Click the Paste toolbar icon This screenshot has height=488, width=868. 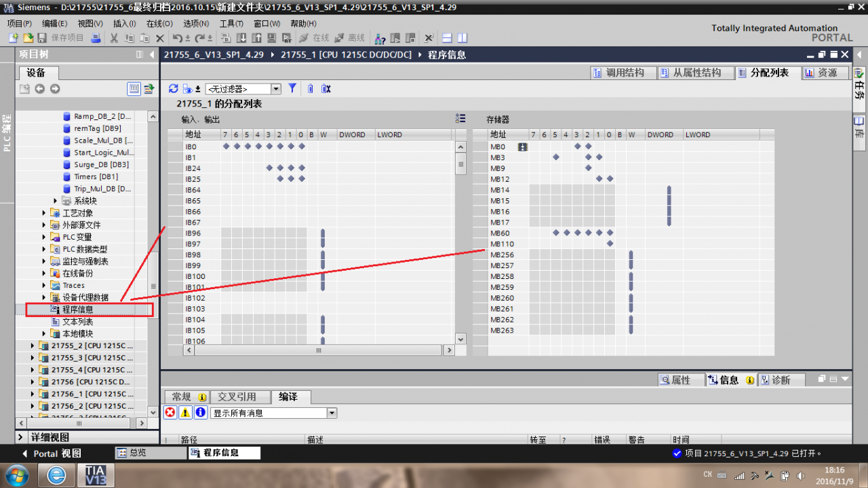pos(144,38)
